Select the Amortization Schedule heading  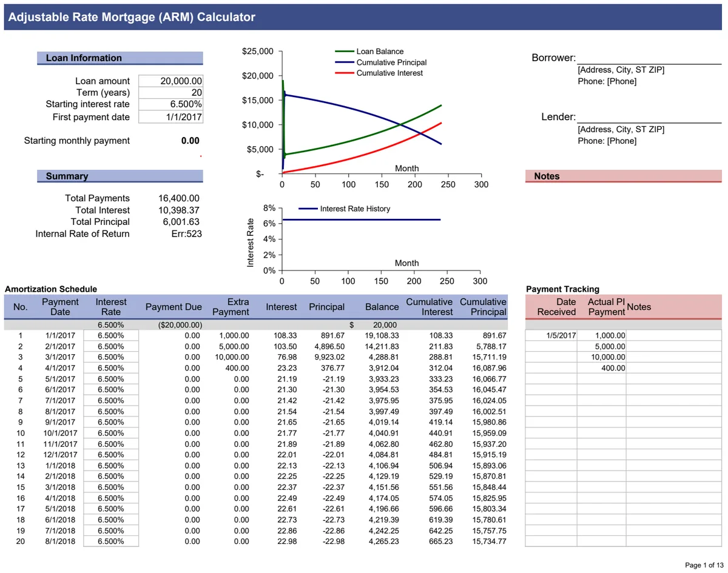(51, 289)
